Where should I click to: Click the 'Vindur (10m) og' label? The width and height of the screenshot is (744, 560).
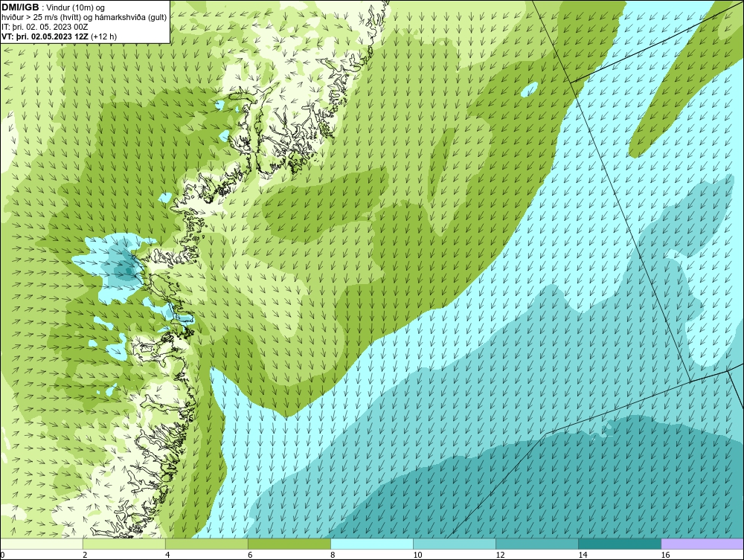[x=77, y=8]
